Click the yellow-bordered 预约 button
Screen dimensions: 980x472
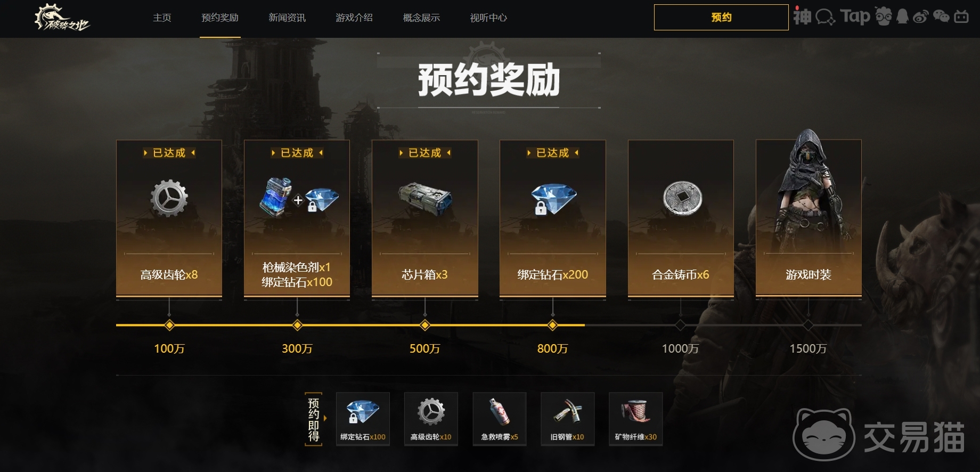click(721, 17)
